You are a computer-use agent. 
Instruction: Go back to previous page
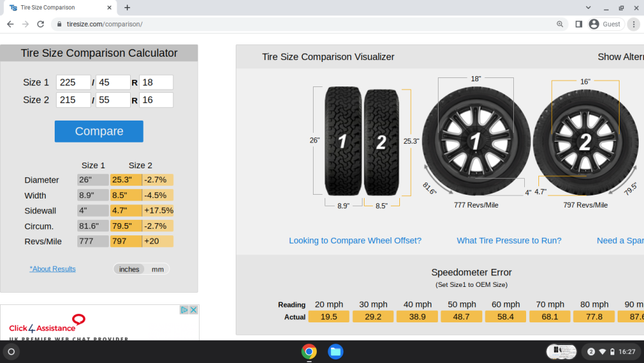coord(10,25)
